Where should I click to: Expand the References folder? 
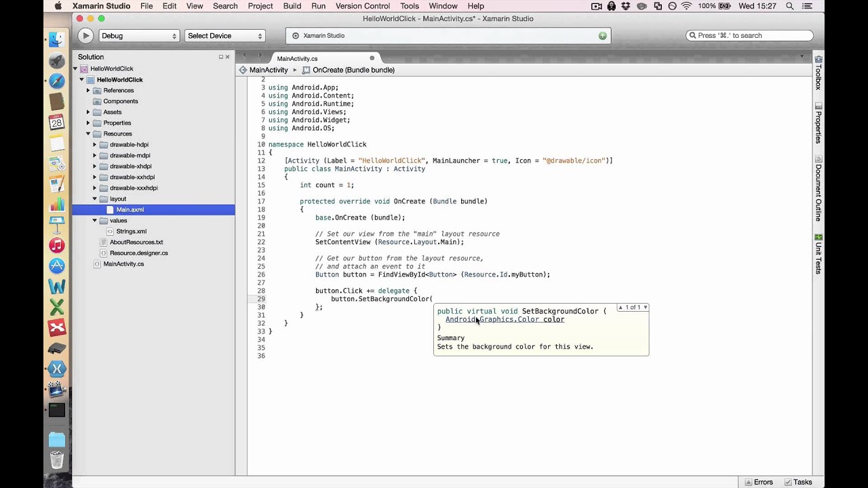(x=88, y=90)
